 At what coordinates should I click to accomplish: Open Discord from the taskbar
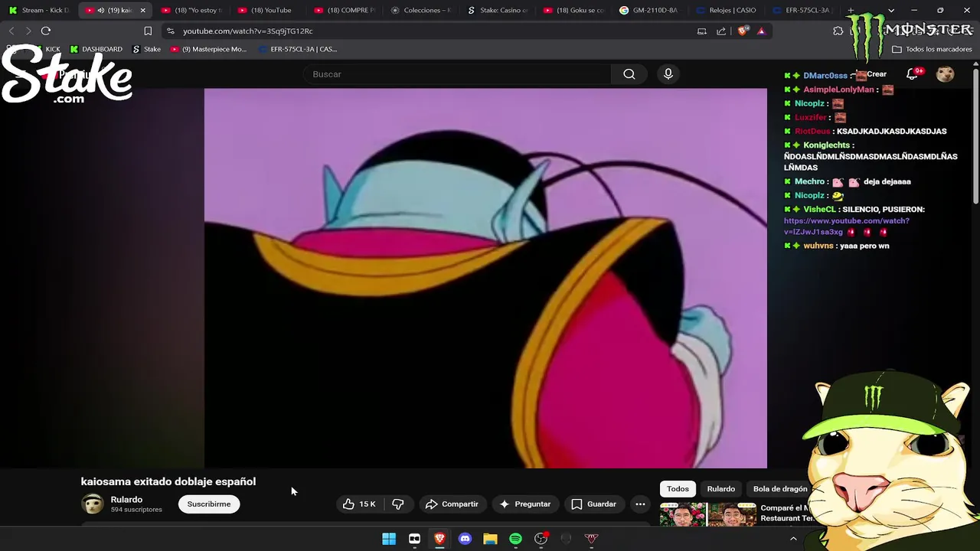[465, 539]
